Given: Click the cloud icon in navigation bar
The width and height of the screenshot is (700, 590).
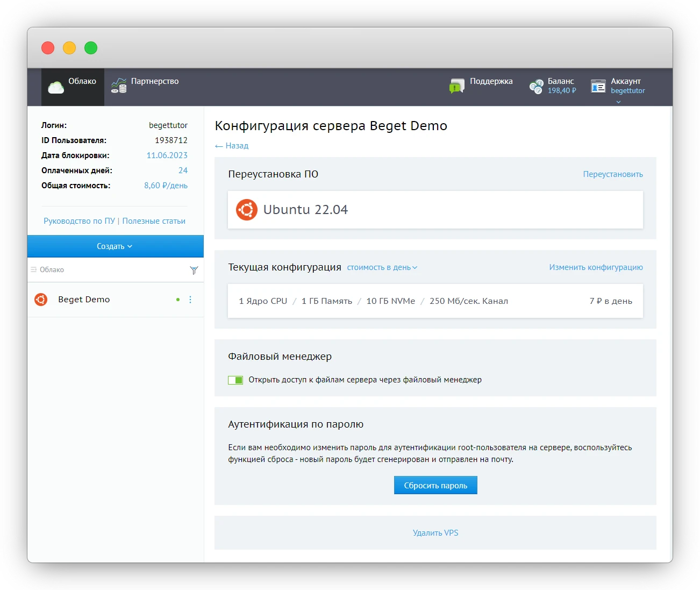Looking at the screenshot, I should 56,87.
